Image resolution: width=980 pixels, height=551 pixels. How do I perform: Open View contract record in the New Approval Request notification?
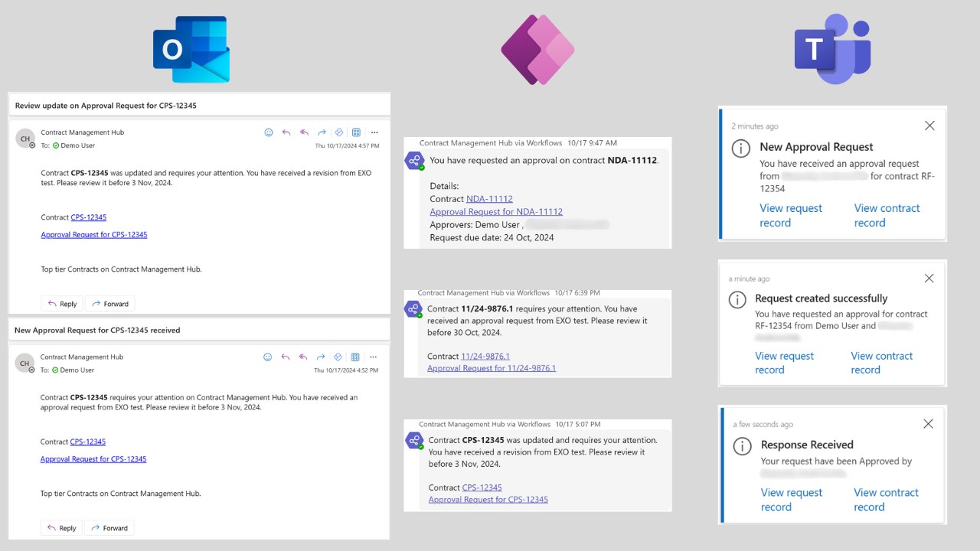887,215
